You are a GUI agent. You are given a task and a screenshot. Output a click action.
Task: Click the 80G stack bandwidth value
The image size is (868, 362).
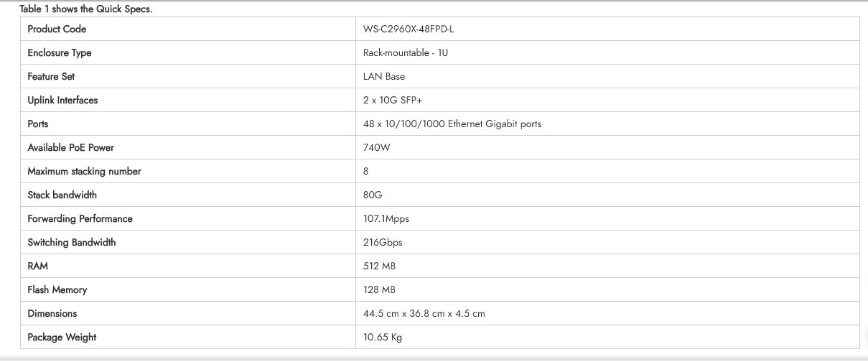373,195
